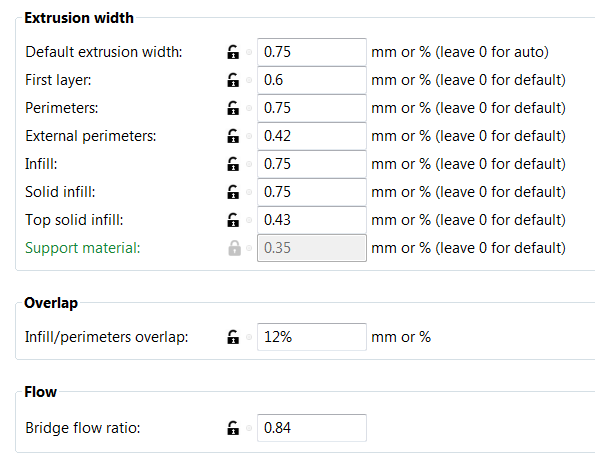This screenshot has width=595, height=462.
Task: Click the green Support material label
Action: [x=83, y=248]
